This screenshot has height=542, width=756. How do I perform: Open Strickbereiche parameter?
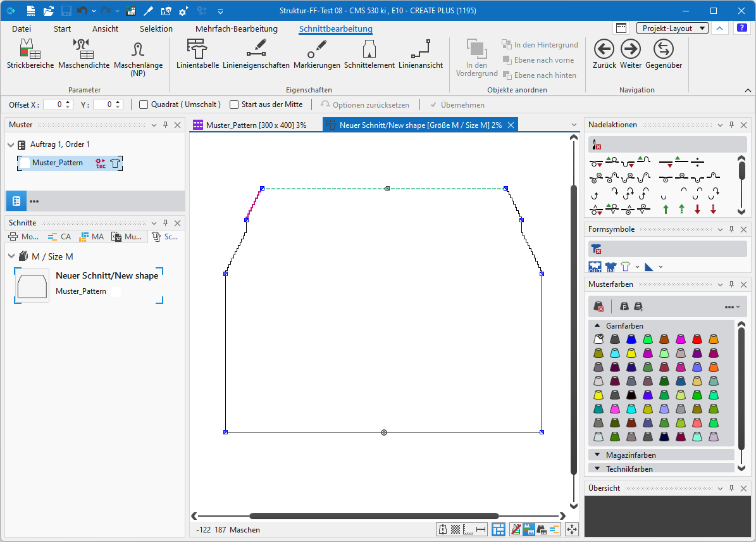30,54
